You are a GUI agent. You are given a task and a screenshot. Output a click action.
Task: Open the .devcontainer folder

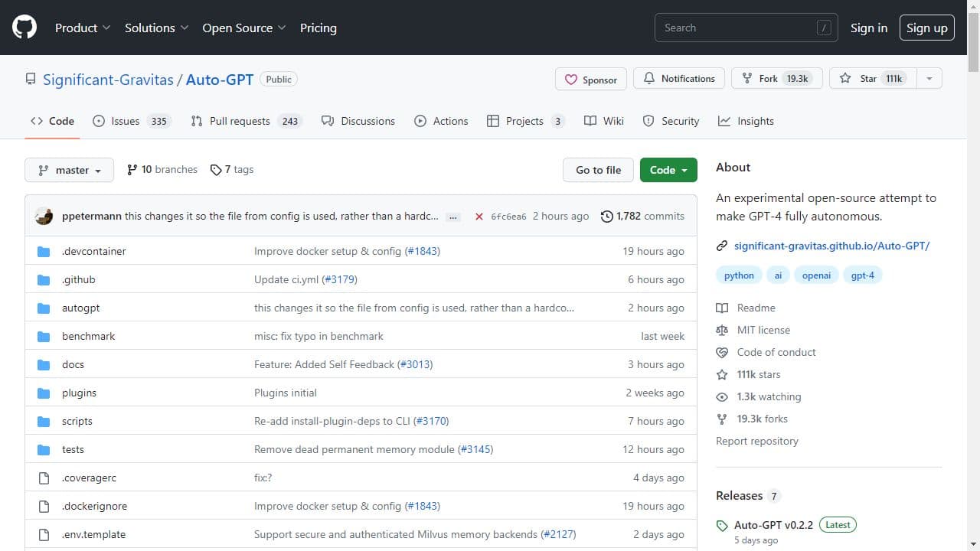pos(93,251)
